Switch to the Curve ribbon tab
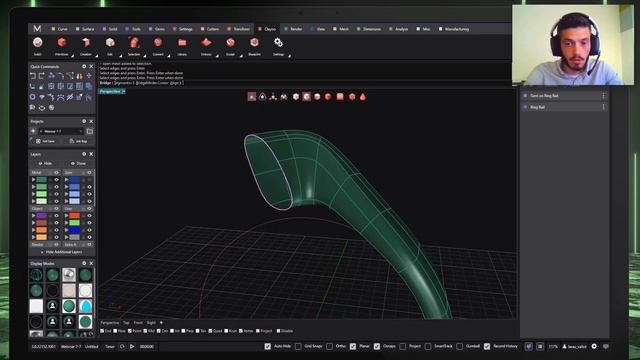Screen dimensions: 640x360 (x=60, y=29)
